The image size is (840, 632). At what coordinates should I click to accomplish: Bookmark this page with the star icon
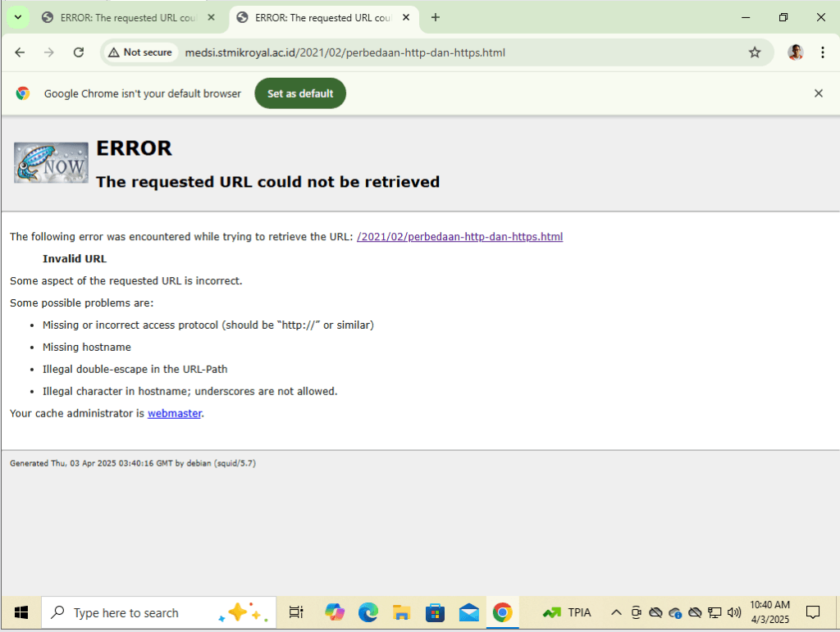pos(755,52)
